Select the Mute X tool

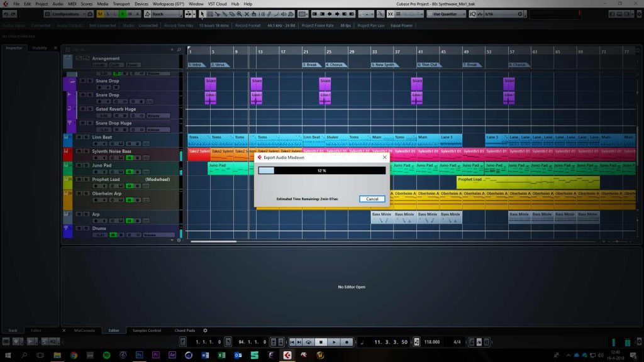247,14
